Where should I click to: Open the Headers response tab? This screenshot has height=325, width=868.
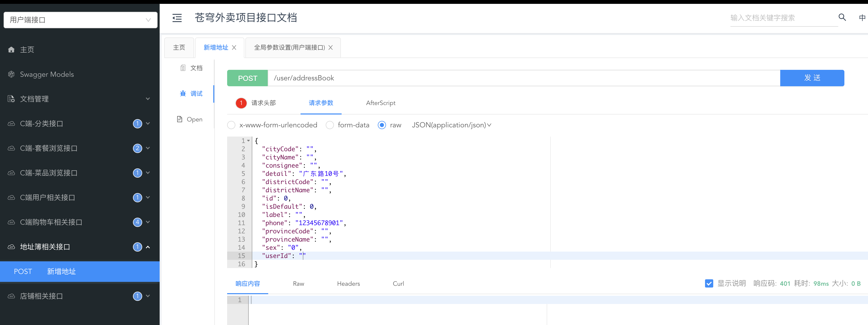[x=348, y=284]
